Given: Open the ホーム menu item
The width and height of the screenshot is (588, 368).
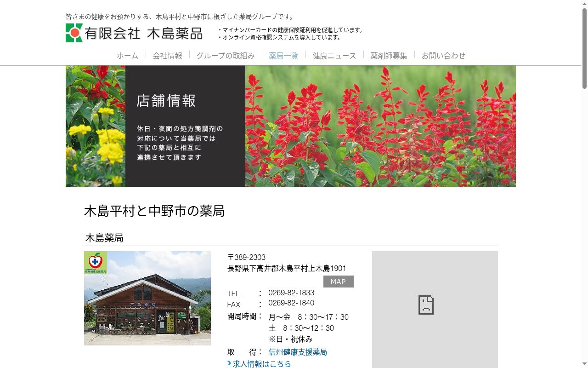Looking at the screenshot, I should [127, 56].
